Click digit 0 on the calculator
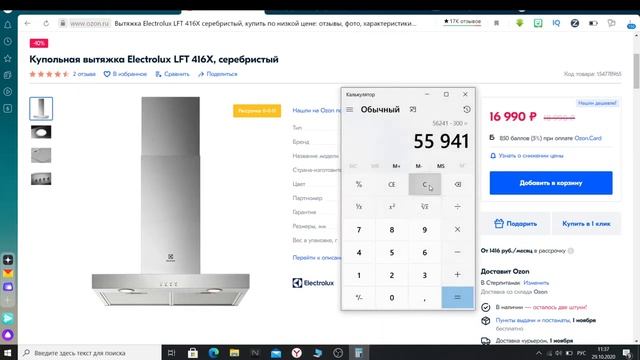The height and width of the screenshot is (360, 640). click(392, 298)
